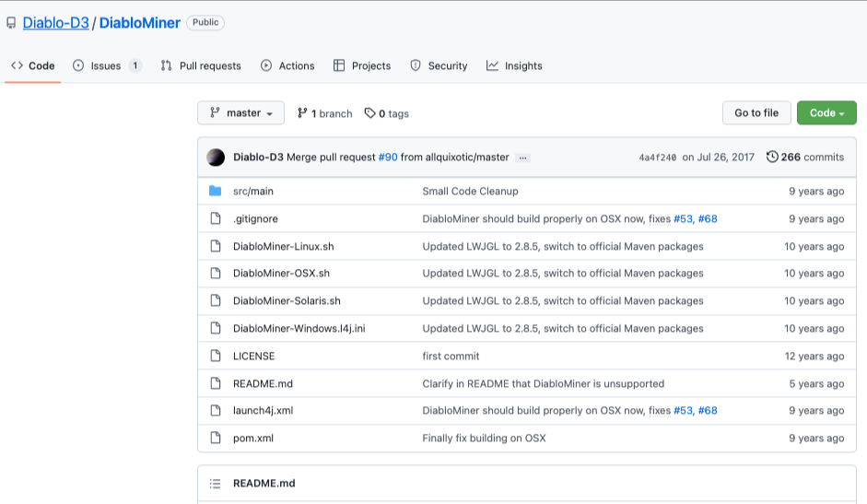
Task: Click the launch4j.xml file icon
Action: tap(216, 411)
